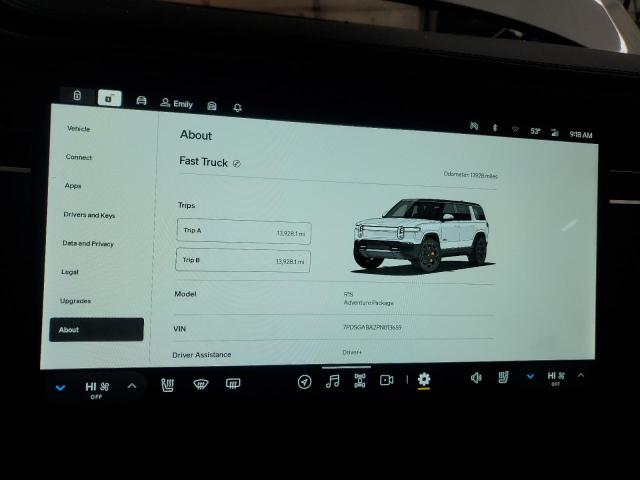
Task: Open driver climate HI fan control
Action: pos(97,389)
